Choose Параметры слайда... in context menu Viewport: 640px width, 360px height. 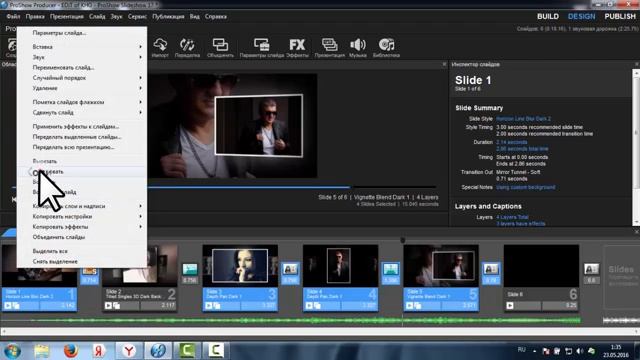(x=82, y=33)
